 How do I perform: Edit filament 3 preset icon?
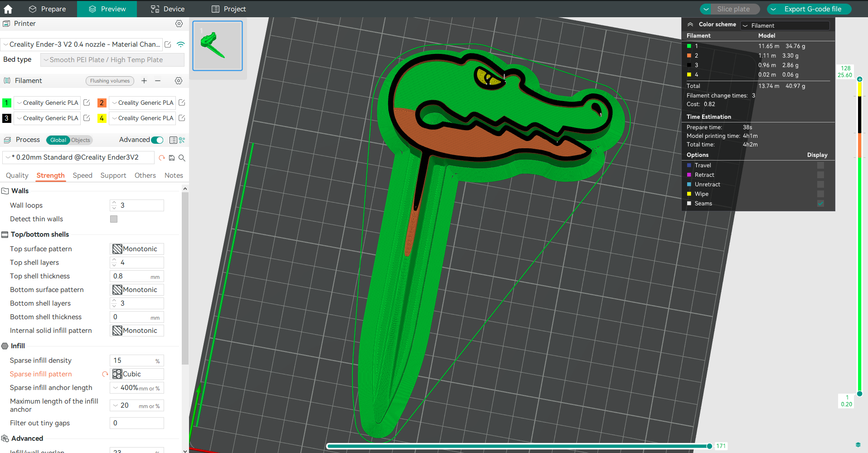point(87,118)
